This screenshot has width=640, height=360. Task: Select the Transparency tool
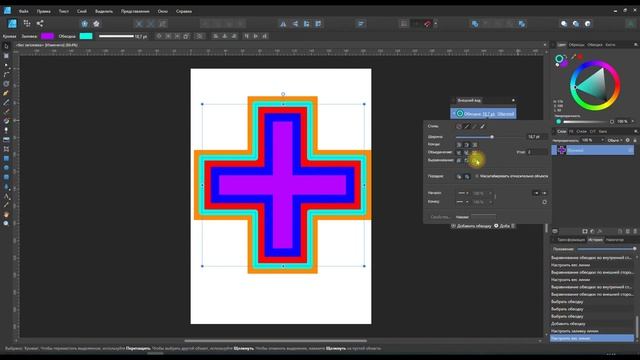point(6,130)
